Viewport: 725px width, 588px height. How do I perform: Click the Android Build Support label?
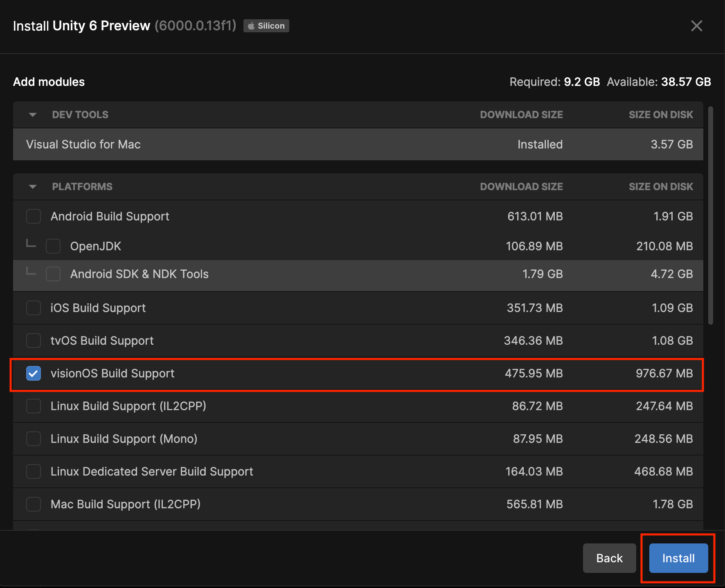110,216
